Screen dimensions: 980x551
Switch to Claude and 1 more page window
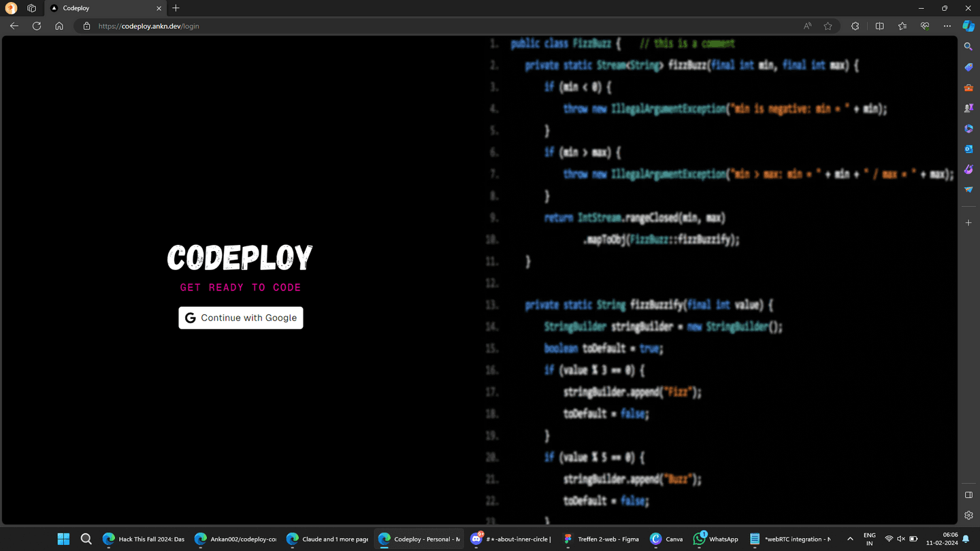[x=327, y=539]
